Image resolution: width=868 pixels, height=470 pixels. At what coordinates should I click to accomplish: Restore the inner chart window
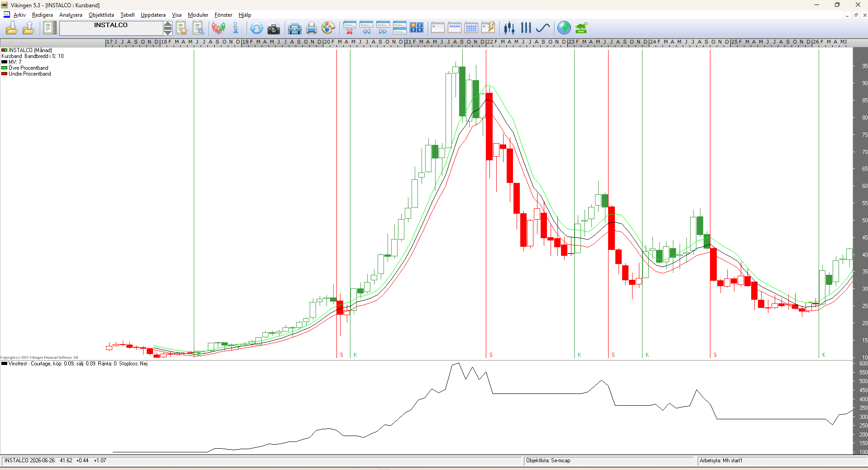pos(856,15)
